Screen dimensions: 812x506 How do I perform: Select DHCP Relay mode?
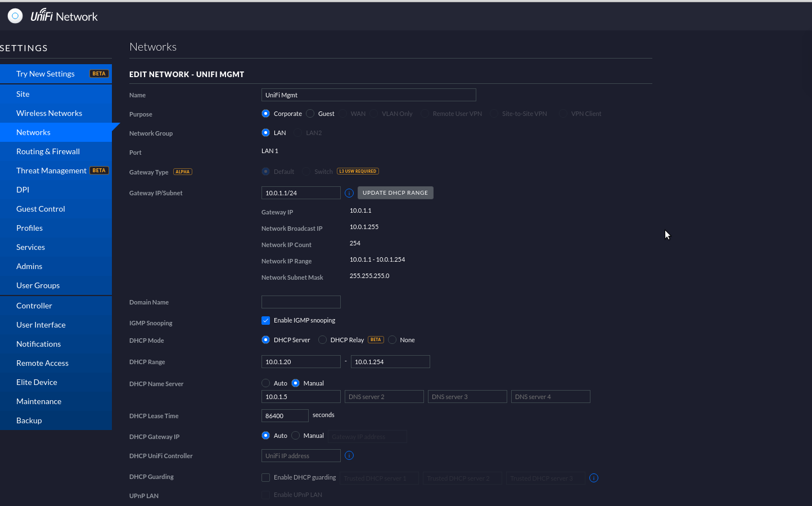tap(323, 340)
